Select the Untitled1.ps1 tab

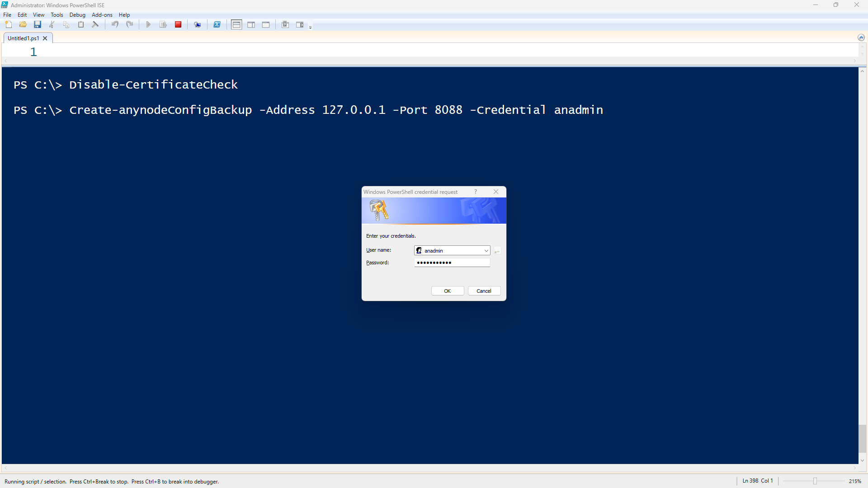[x=23, y=38]
